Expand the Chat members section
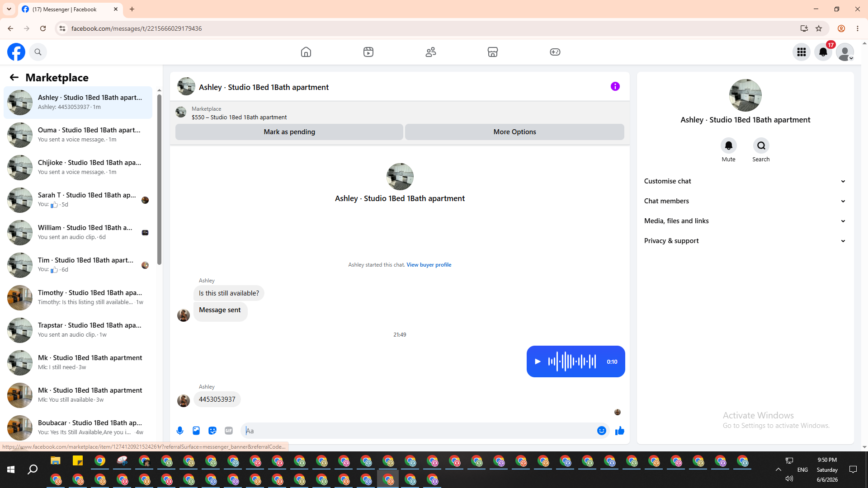The image size is (868, 488). tap(745, 201)
